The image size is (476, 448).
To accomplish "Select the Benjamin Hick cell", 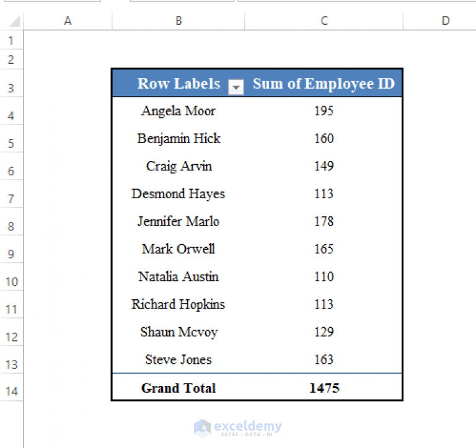I will [178, 138].
